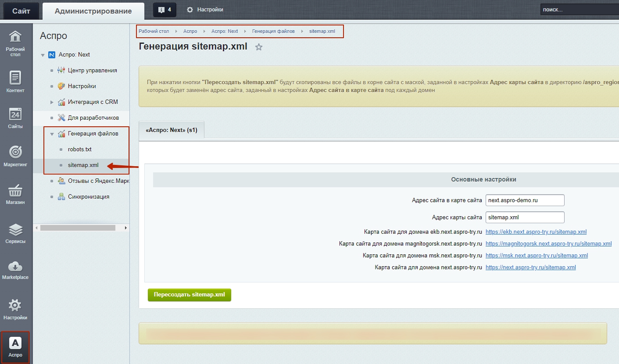Open Центр управления tree item

92,71
